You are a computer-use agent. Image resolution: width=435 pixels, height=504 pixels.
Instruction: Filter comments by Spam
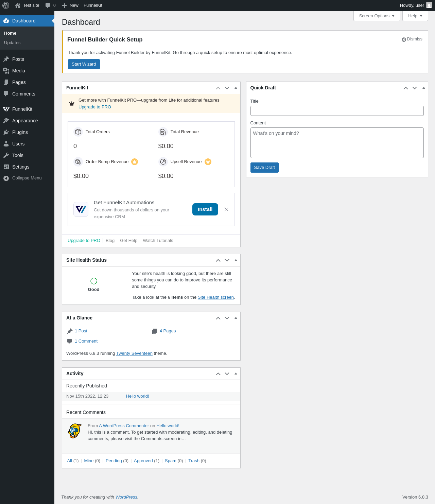pyautogui.click(x=171, y=461)
